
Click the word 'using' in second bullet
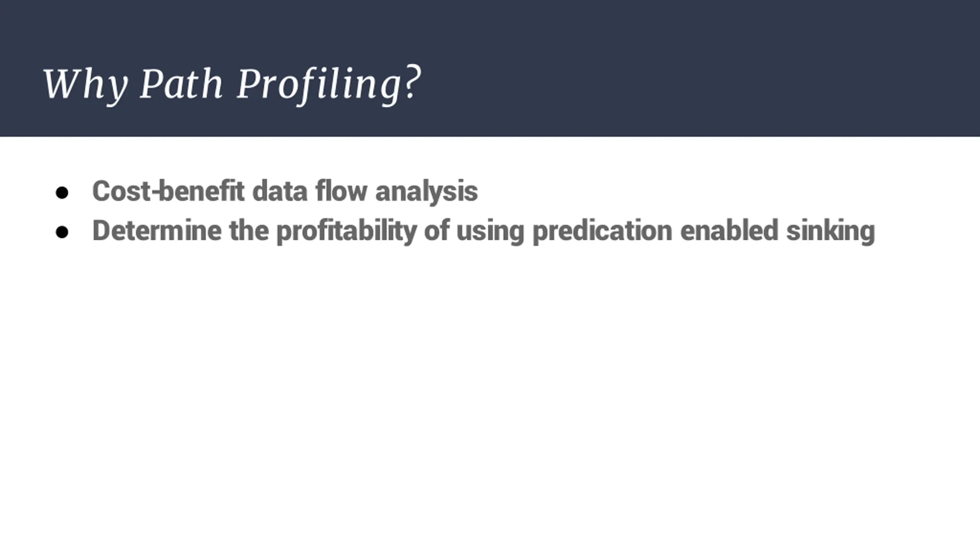[x=490, y=232]
